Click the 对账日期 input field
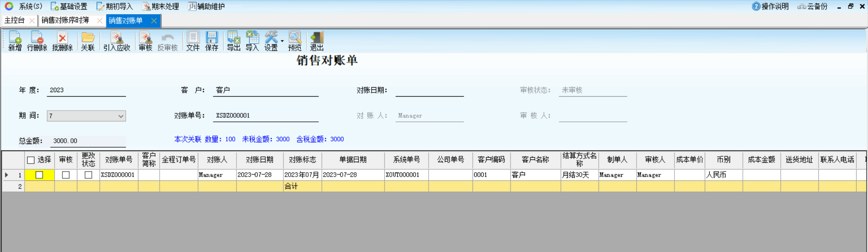 429,90
